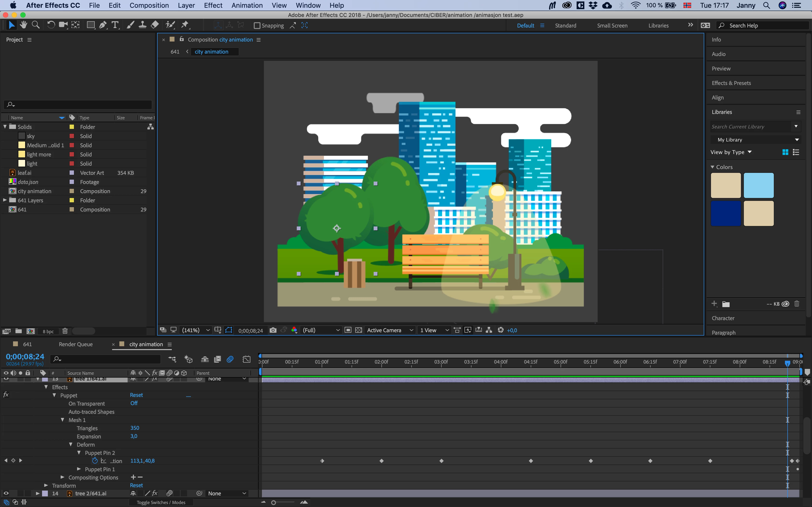Click Reset next to Puppet effect
The height and width of the screenshot is (507, 812).
136,395
